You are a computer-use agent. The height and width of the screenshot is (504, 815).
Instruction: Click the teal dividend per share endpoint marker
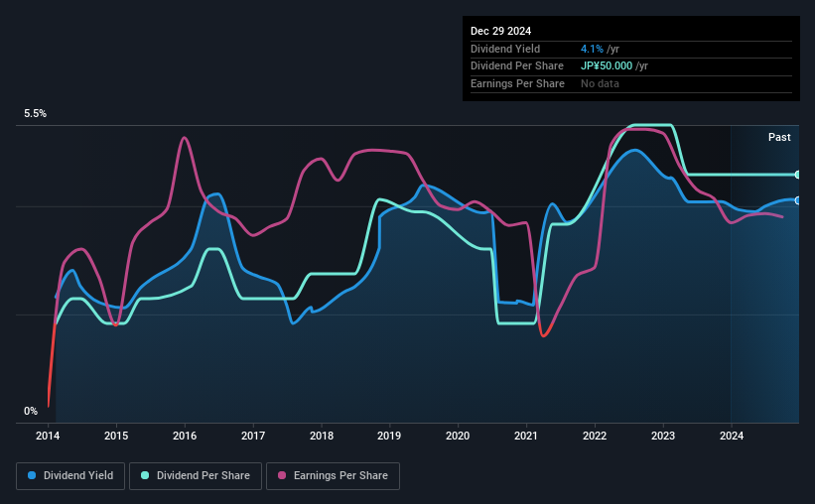[x=797, y=175]
